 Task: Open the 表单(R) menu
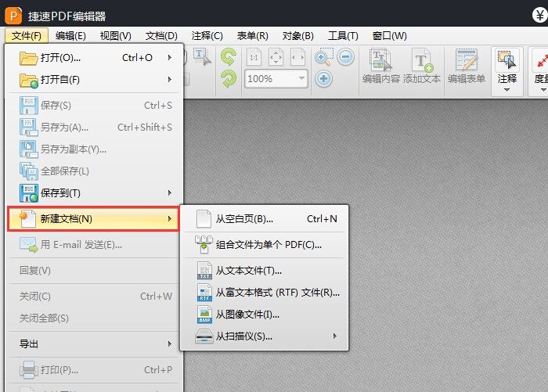point(252,36)
